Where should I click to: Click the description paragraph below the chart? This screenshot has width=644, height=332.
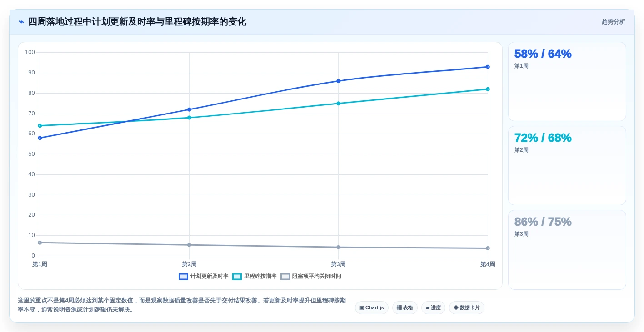point(182,305)
